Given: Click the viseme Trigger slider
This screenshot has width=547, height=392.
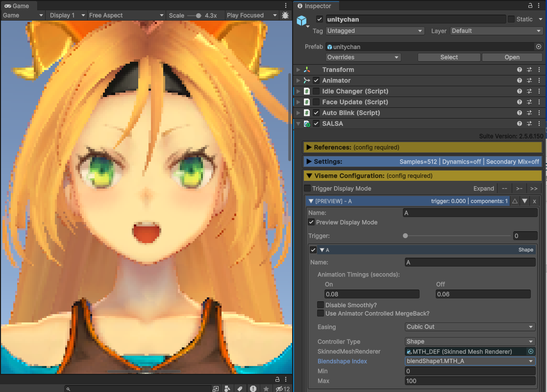Looking at the screenshot, I should (x=456, y=236).
